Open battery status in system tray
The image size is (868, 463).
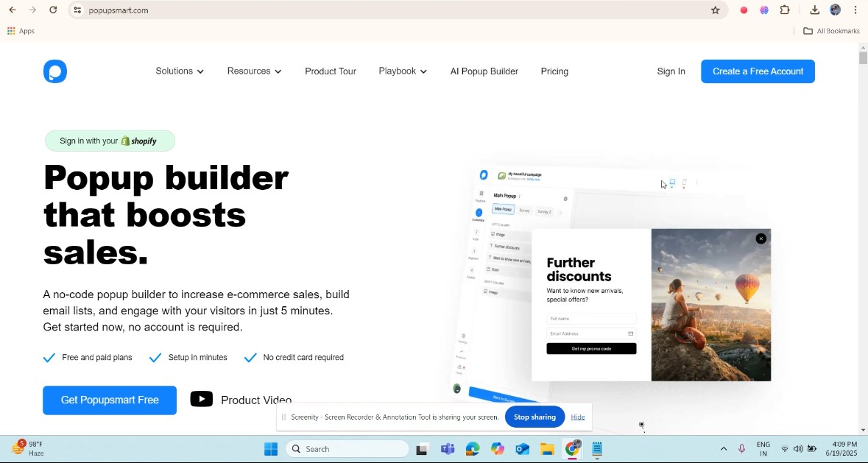[x=811, y=448]
